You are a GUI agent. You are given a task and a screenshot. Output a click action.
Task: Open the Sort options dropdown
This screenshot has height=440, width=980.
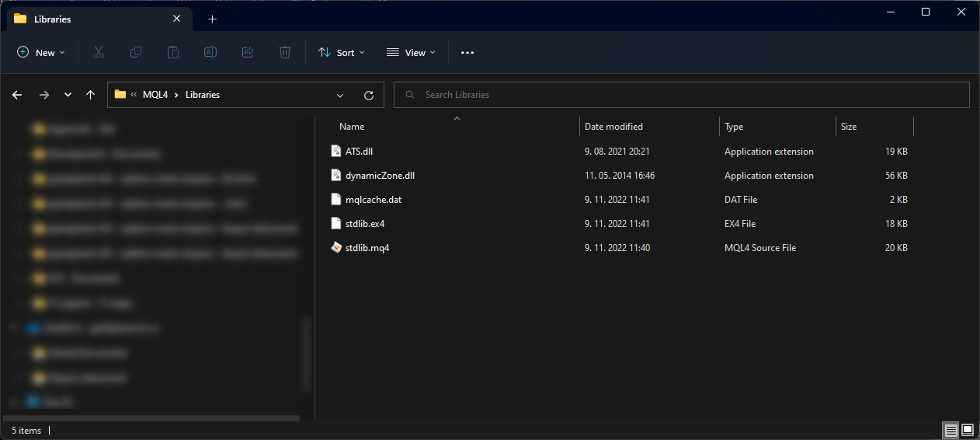coord(341,52)
